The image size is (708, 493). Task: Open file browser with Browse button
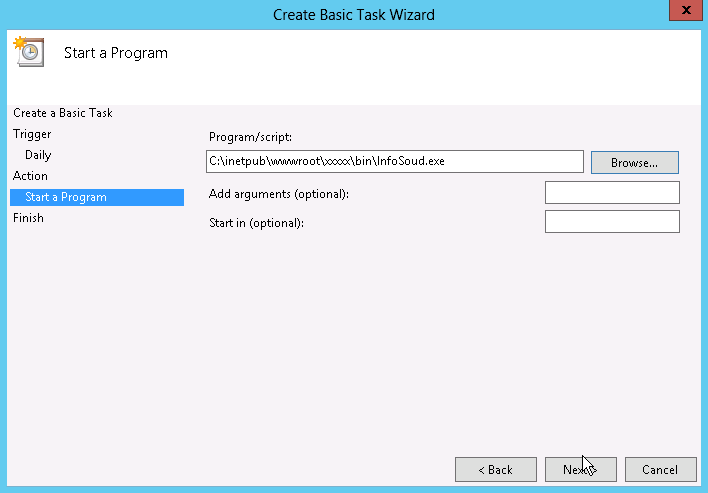pyautogui.click(x=634, y=162)
